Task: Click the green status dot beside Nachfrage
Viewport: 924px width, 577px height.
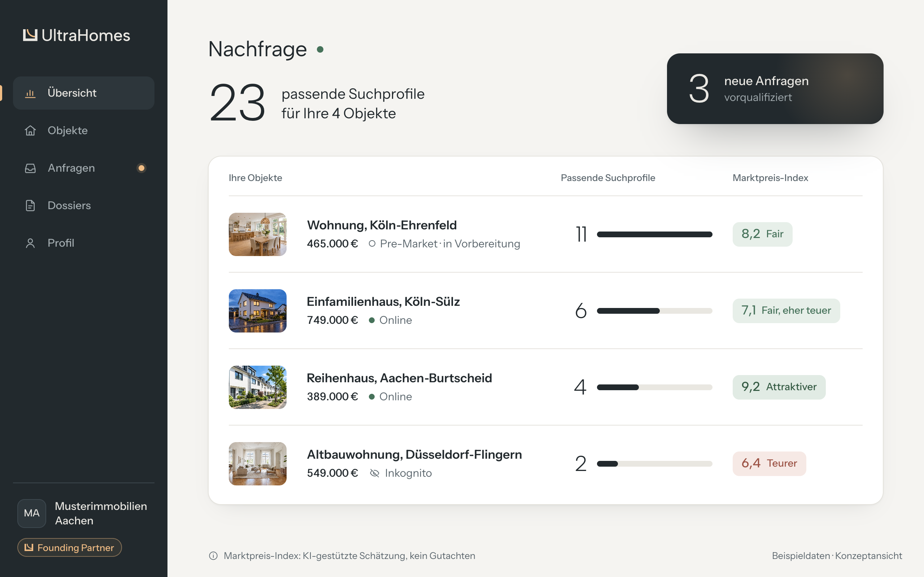Action: tap(321, 49)
